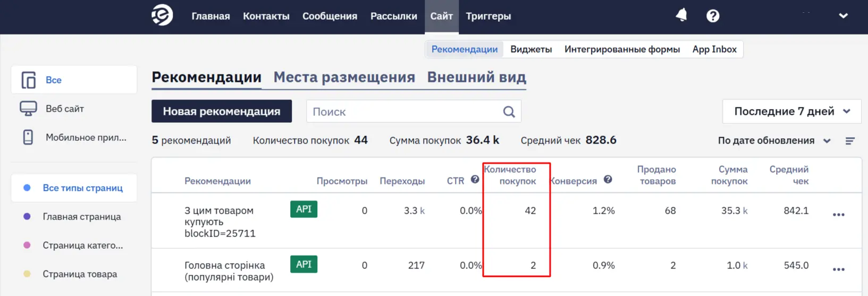Screen dimensions: 868x296
Task: Click the 3.3 k transitions cell
Action: (414, 211)
